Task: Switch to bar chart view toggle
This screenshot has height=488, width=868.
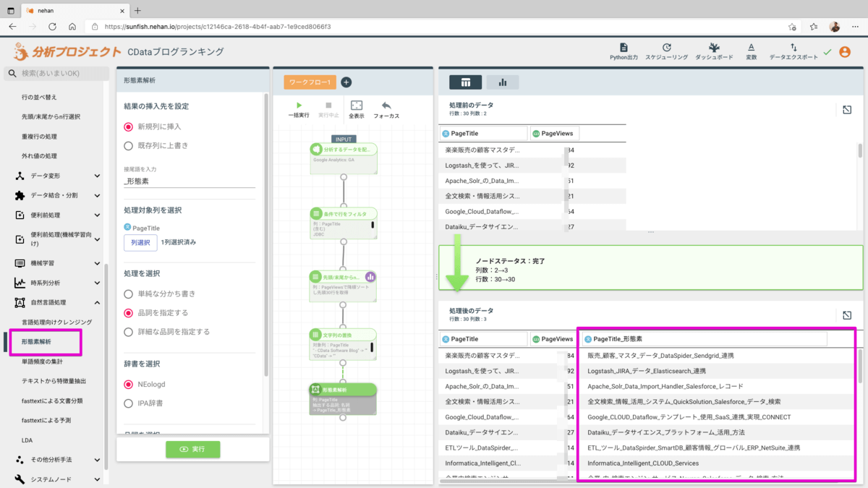Action: pos(503,82)
